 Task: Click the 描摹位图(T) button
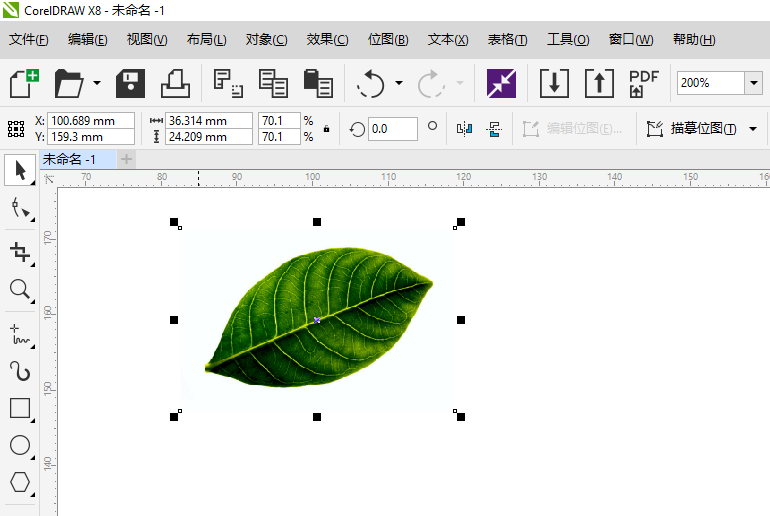click(693, 129)
